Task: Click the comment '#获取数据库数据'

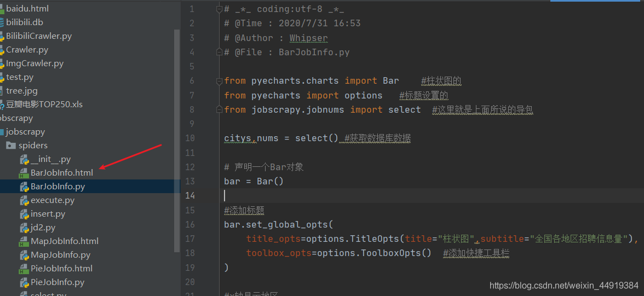Action: pos(378,138)
